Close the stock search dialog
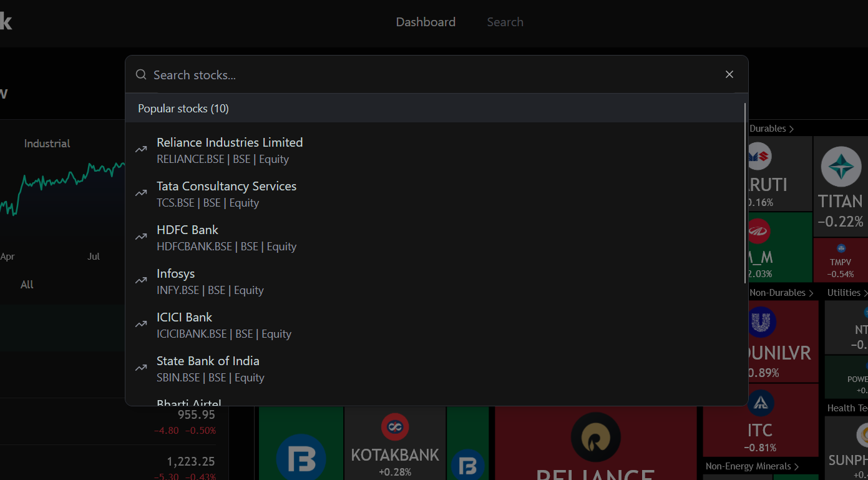The height and width of the screenshot is (480, 868). 729,75
